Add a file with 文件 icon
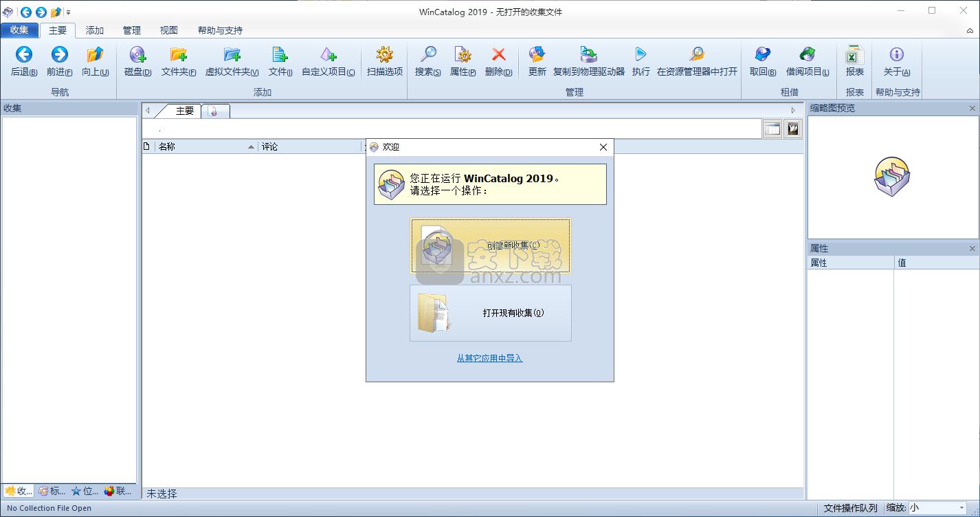Screen dimensions: 980x517 coord(280,62)
